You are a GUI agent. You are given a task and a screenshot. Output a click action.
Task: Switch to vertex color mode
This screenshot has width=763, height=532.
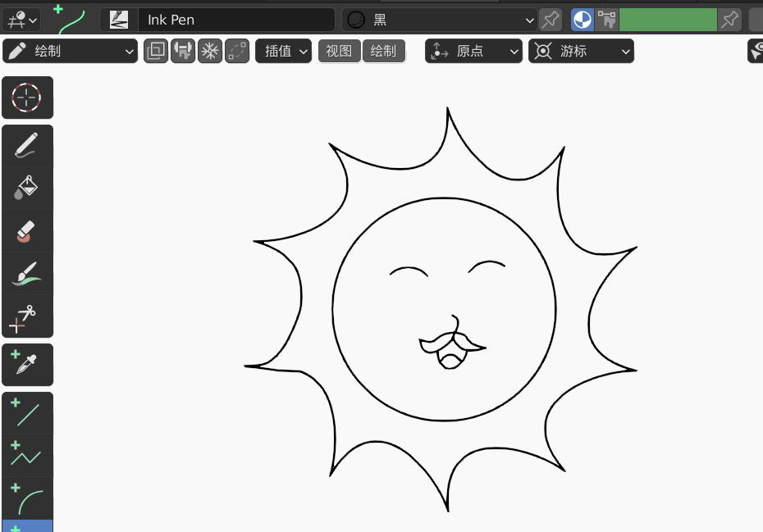pos(582,19)
